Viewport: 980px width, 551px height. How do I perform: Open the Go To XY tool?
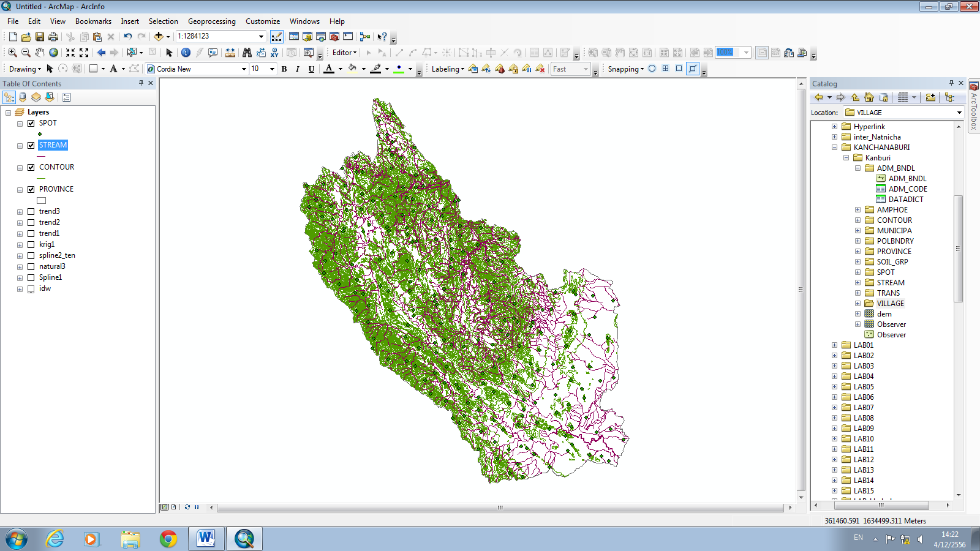[274, 51]
